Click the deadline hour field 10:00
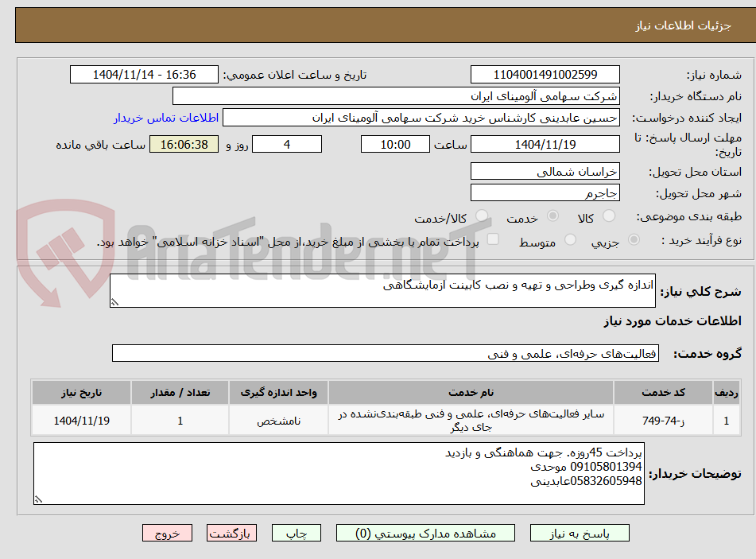The height and width of the screenshot is (559, 756). pyautogui.click(x=395, y=144)
